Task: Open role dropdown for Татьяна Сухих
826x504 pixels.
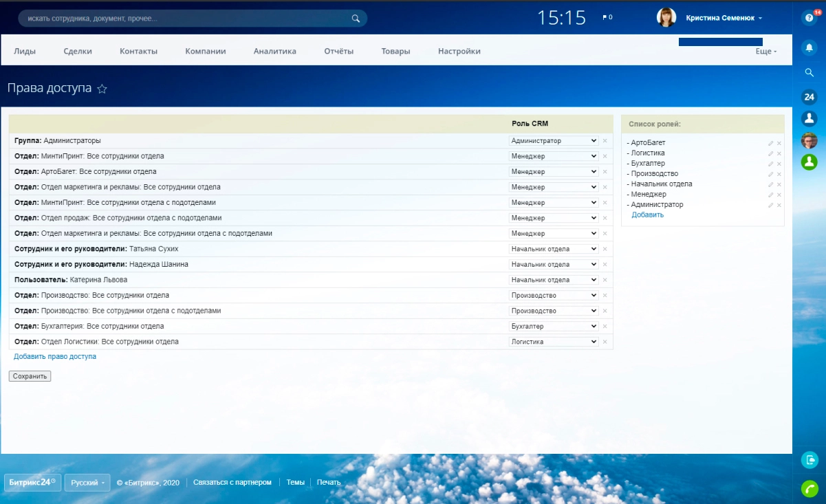Action: pyautogui.click(x=554, y=249)
